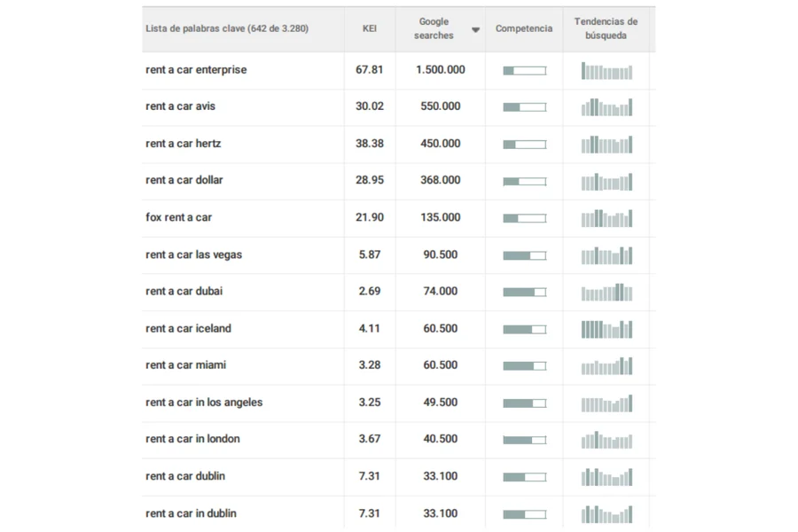Open trend chart for rent a car avis
The width and height of the screenshot is (798, 532).
click(x=606, y=107)
